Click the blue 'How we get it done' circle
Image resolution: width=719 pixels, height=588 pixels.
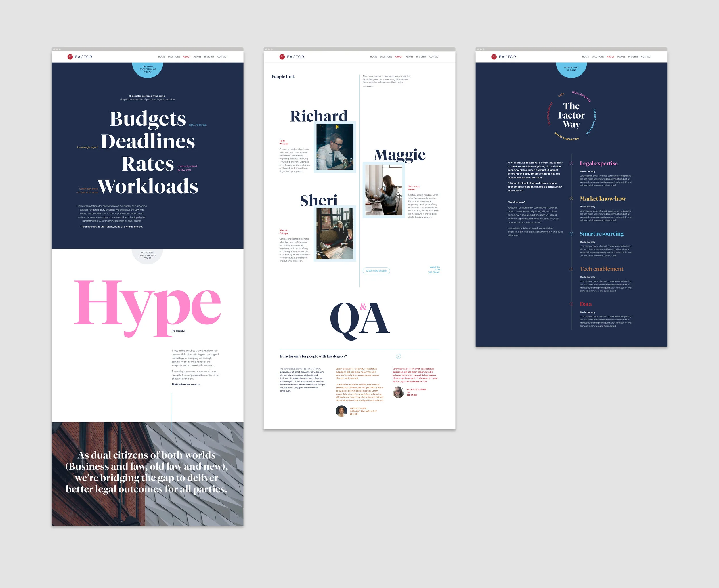tap(571, 69)
